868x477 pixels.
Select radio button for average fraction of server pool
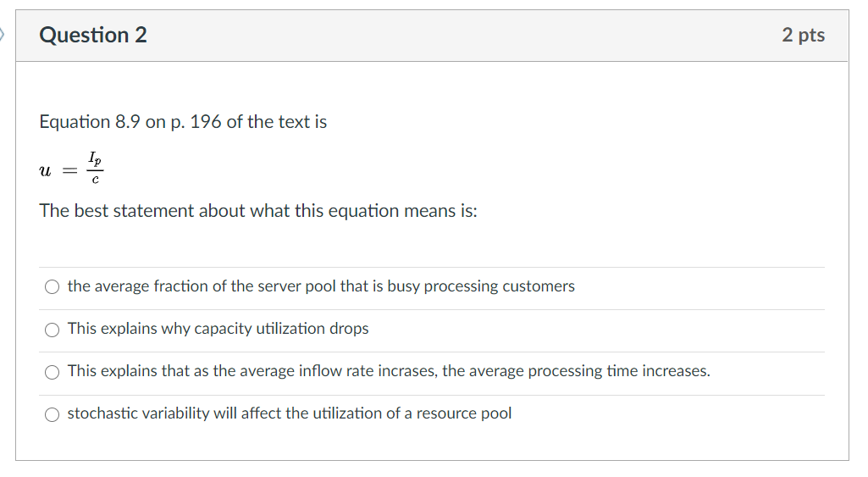coord(53,287)
